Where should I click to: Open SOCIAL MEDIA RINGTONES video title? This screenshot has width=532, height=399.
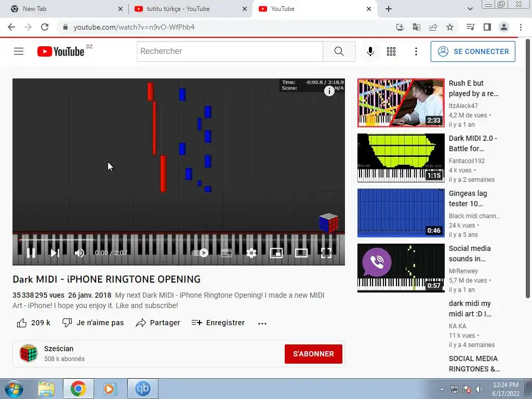point(474,364)
